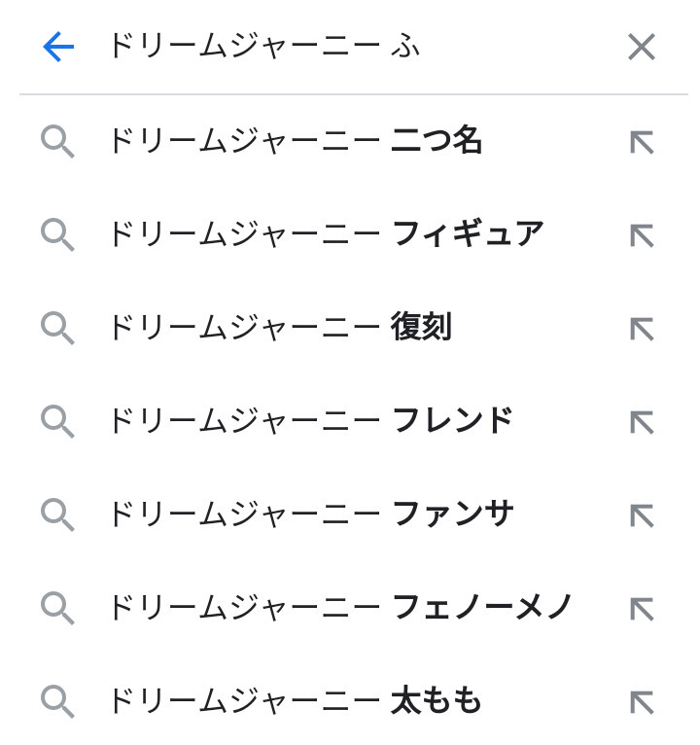Tap arrow icon beside ファンサ
Viewport: 700px width, 745px height.
coord(641,514)
